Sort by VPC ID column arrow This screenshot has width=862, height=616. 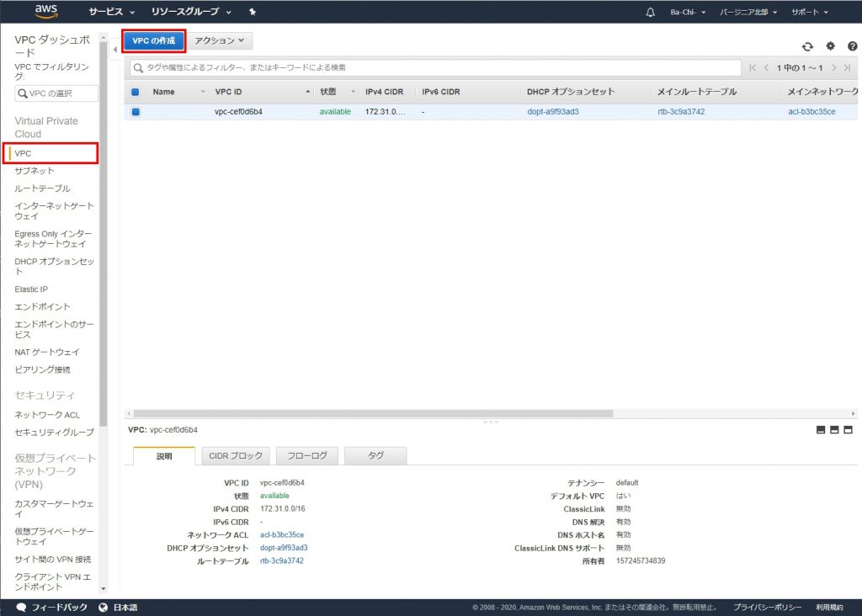(x=308, y=92)
